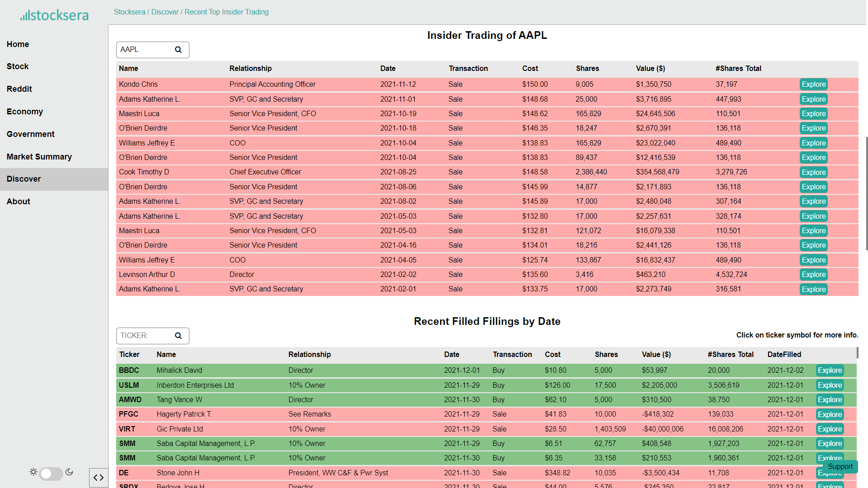Toggle the dark mode switch
Viewport: 868px width, 488px height.
tap(51, 473)
